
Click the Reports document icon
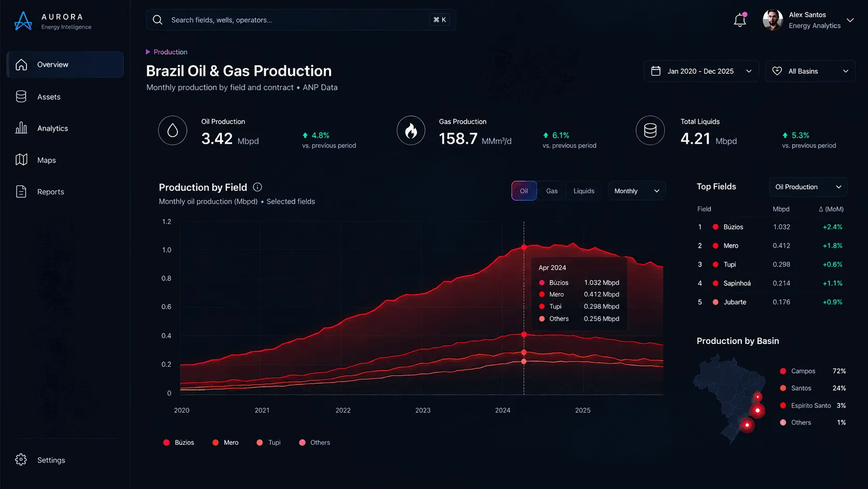click(21, 192)
